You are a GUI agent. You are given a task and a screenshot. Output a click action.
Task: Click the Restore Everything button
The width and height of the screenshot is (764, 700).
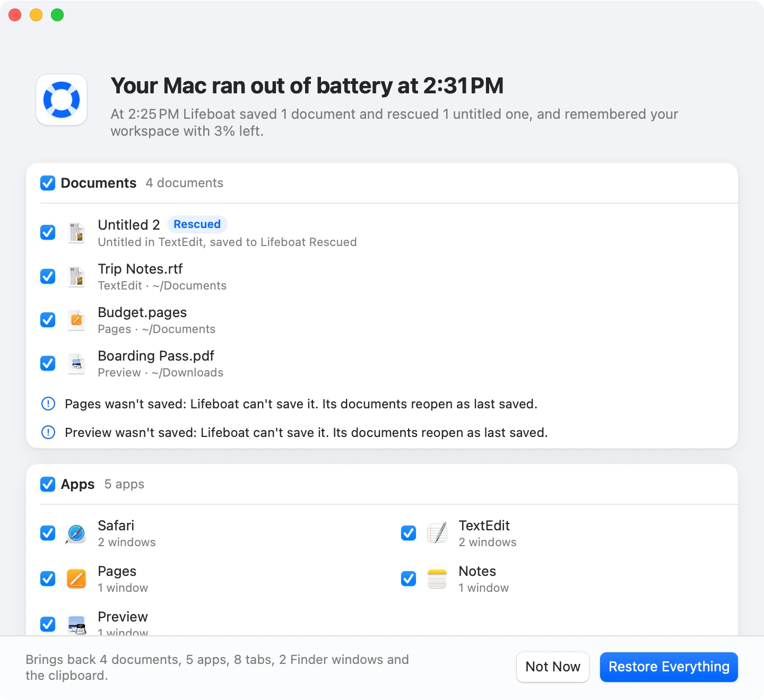(668, 667)
